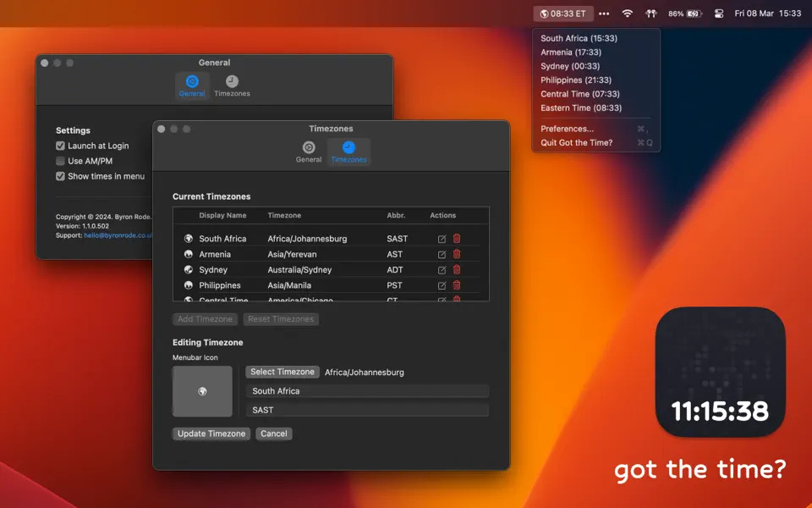Click the Asia/Yerevan table cell
This screenshot has width=812, height=508.
coord(292,255)
